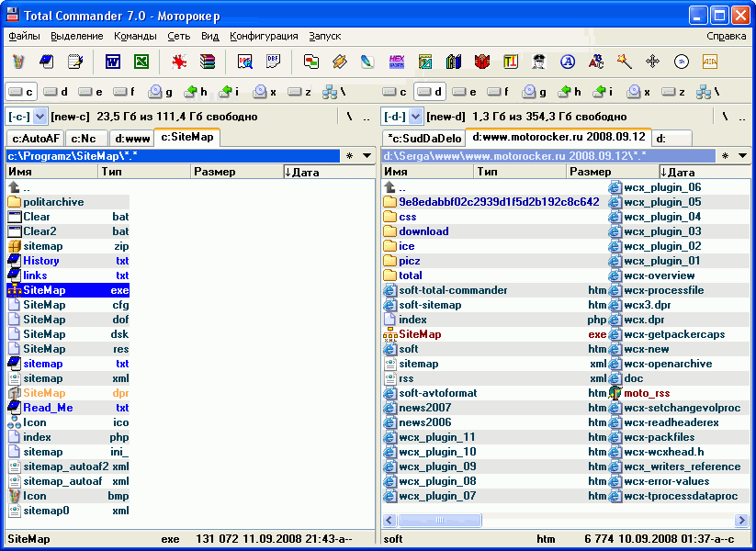Click the red-green sync windows toolbar icon
The height and width of the screenshot is (551, 756).
pyautogui.click(x=311, y=62)
